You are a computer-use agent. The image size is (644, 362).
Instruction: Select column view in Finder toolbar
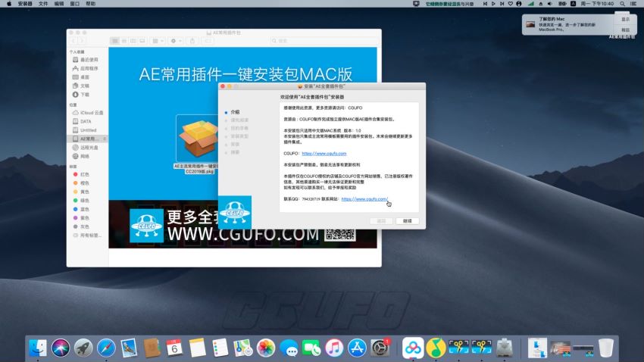tap(133, 41)
